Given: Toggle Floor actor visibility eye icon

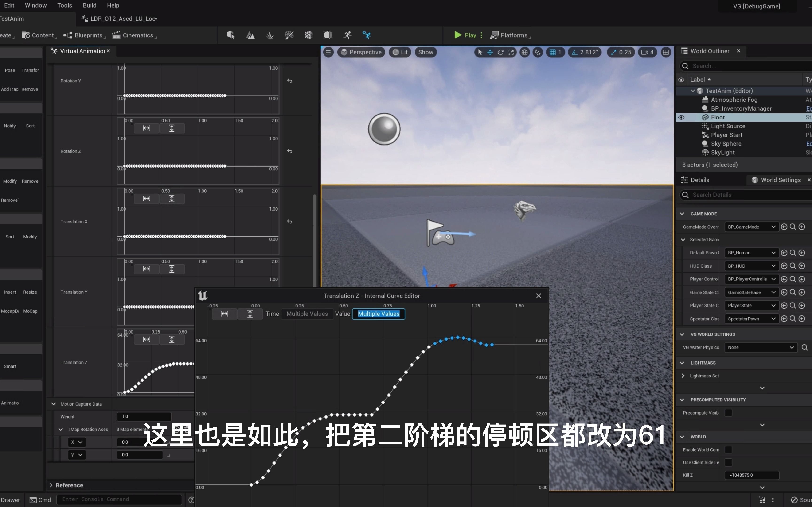Looking at the screenshot, I should tap(681, 117).
